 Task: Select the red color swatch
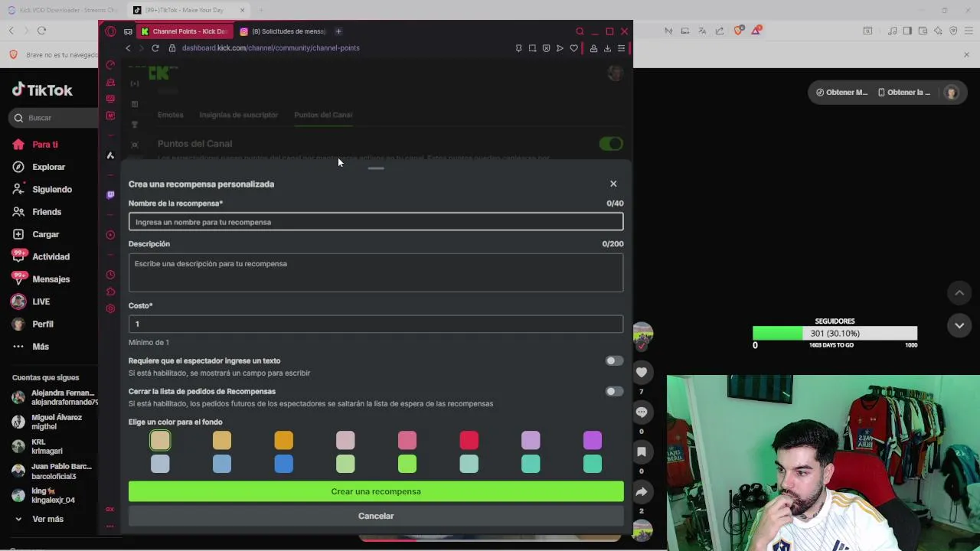tap(469, 440)
